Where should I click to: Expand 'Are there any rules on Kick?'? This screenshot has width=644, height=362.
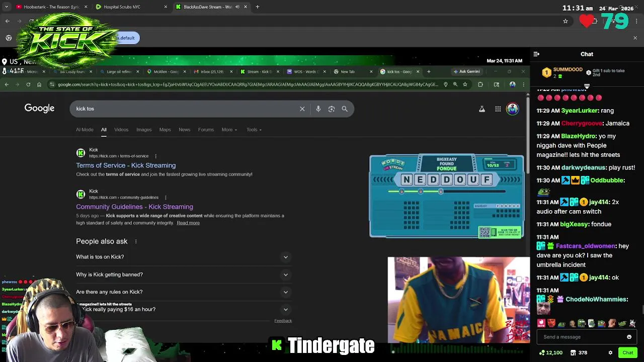click(184, 292)
